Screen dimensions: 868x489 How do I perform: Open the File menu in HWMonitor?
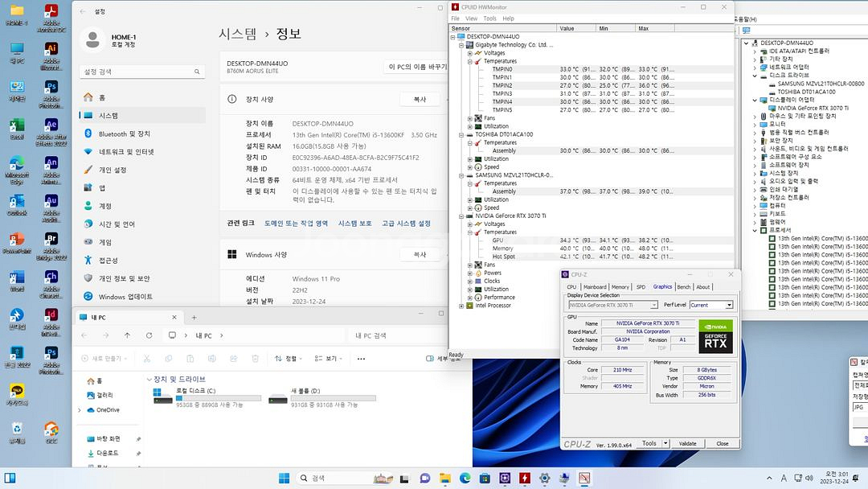[455, 18]
